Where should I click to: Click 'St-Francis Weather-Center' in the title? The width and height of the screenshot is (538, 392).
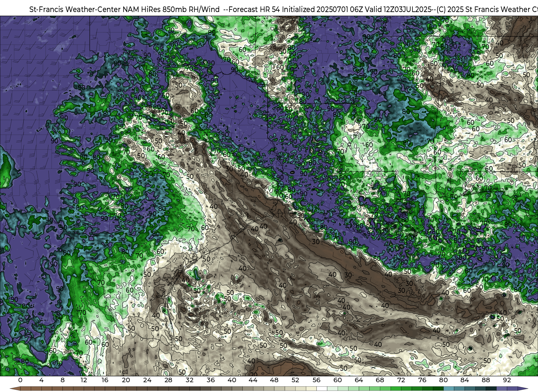tap(75, 10)
